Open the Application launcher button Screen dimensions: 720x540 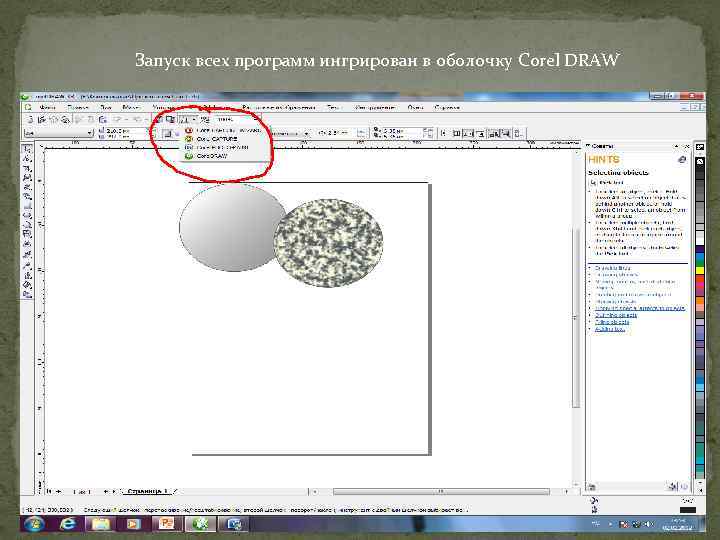point(187,119)
